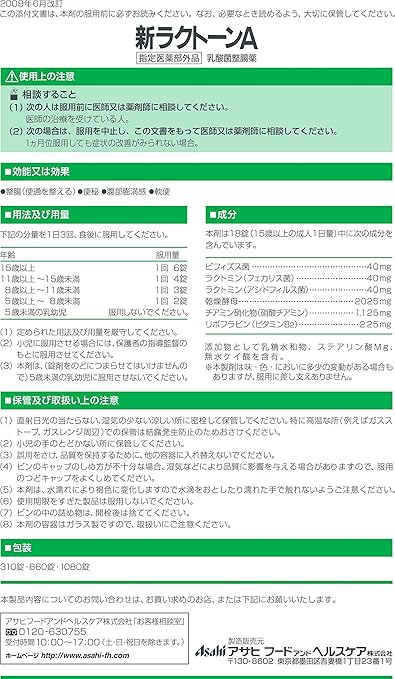The width and height of the screenshot is (395, 679).
Task: Click the ホームページ label
Action: tap(22, 655)
